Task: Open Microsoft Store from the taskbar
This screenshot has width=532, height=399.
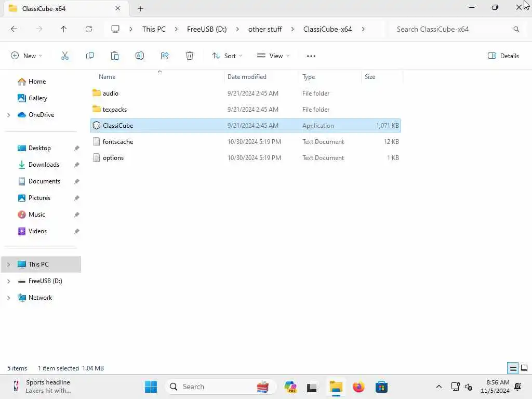Action: [x=381, y=387]
